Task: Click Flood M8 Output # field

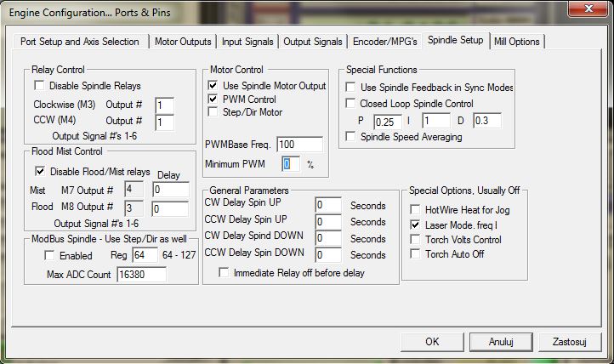Action: [x=134, y=208]
